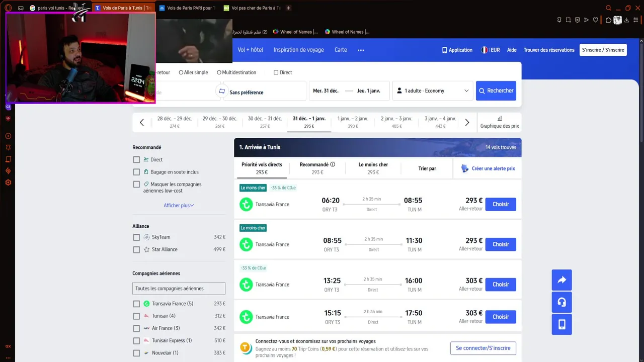Open the player icon in the sidebar
The height and width of the screenshot is (362, 644).
pyautogui.click(x=8, y=136)
